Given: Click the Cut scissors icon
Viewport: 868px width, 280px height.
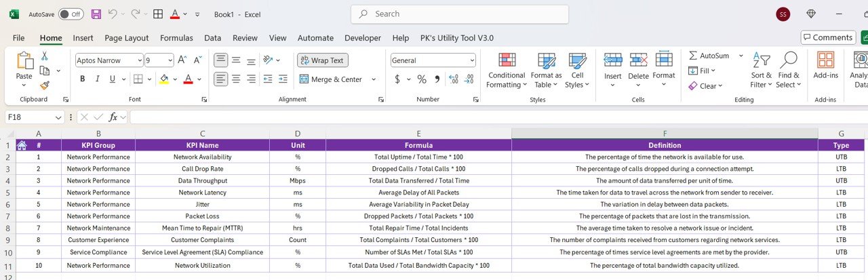Looking at the screenshot, I should (45, 56).
